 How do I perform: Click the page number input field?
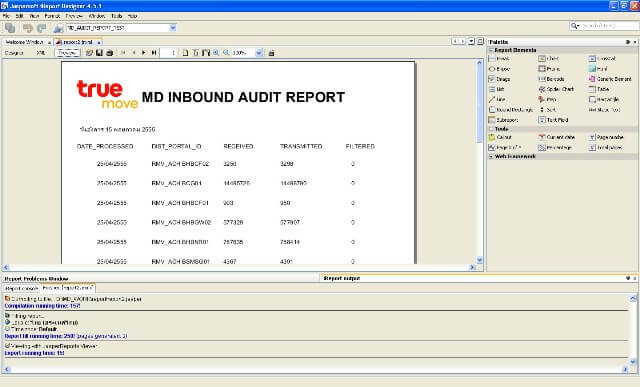coord(169,53)
